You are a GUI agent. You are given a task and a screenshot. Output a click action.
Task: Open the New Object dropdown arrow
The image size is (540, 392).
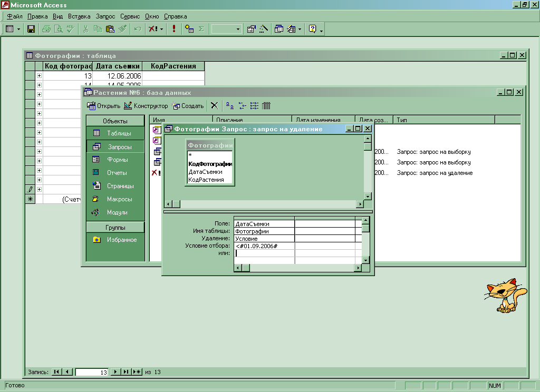(300, 30)
